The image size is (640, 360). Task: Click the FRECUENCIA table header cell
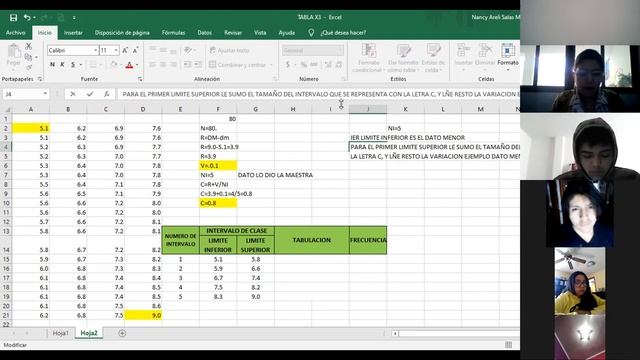pos(368,240)
